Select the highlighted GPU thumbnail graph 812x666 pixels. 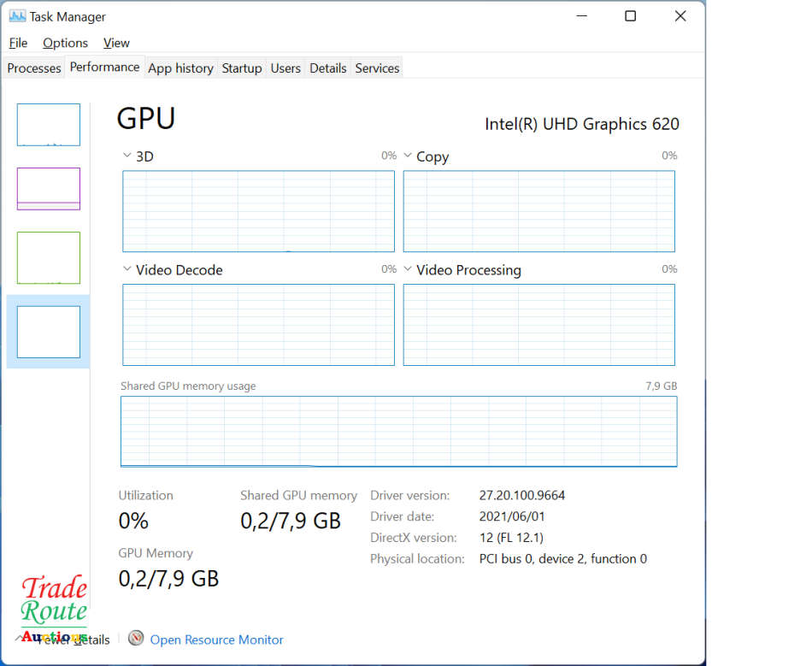coord(49,332)
